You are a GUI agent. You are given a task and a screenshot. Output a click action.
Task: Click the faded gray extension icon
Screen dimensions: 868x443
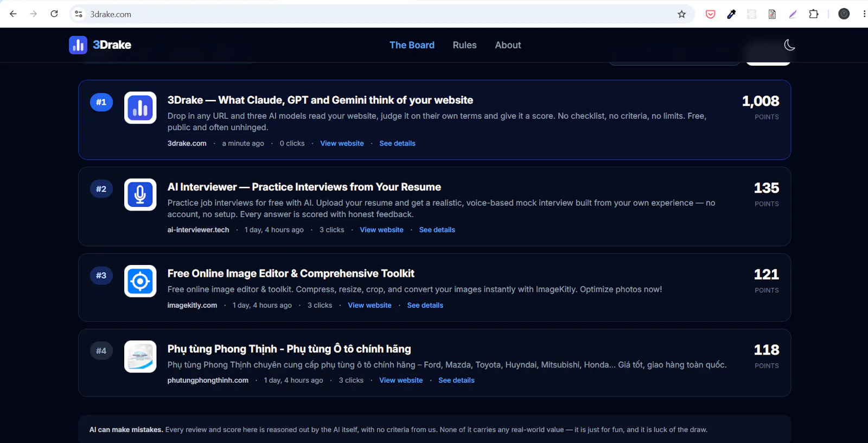tap(751, 14)
